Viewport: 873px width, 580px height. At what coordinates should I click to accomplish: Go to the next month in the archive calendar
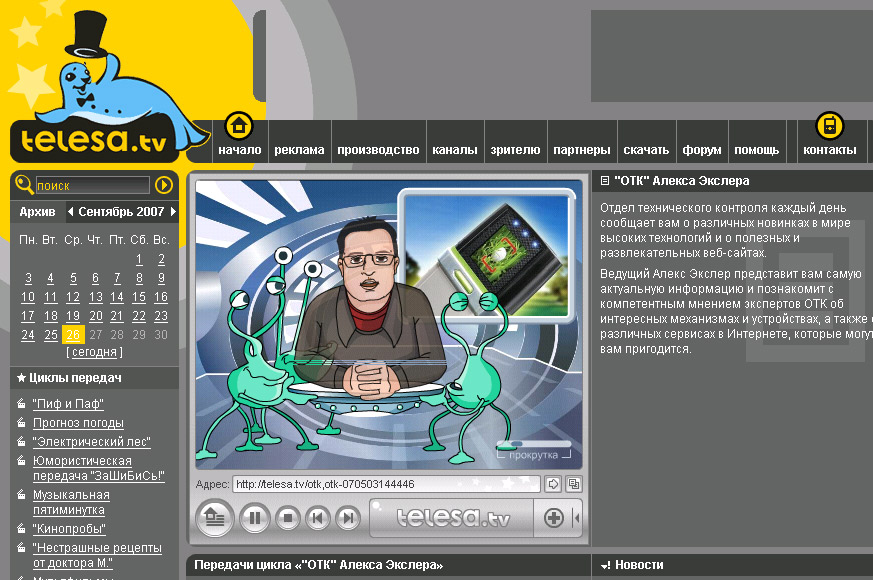173,212
